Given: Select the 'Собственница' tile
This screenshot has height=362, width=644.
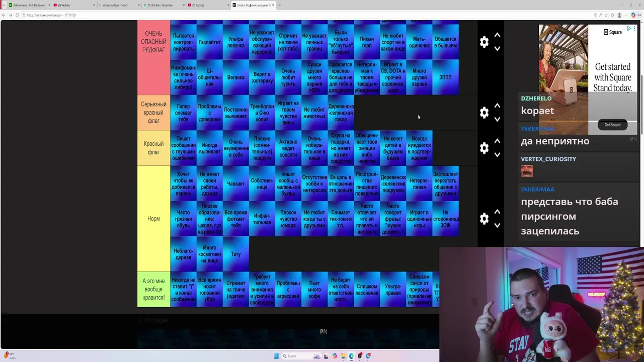Looking at the screenshot, I should click(262, 184).
